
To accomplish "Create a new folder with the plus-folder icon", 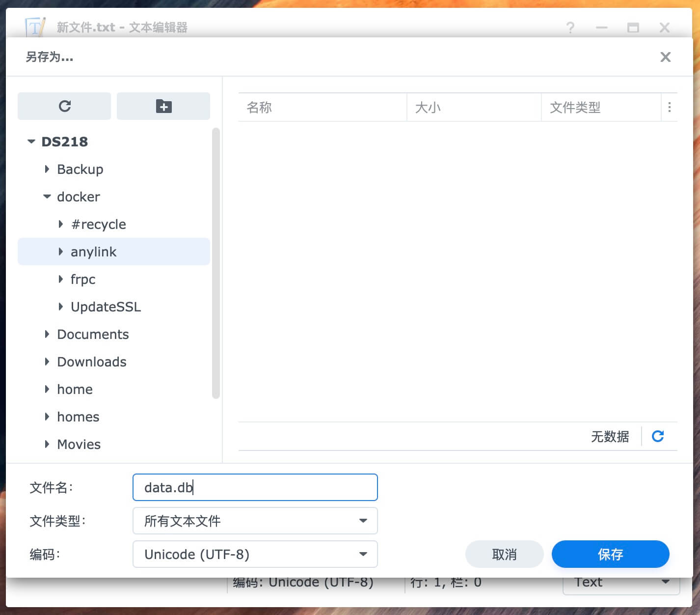I will coord(163,106).
